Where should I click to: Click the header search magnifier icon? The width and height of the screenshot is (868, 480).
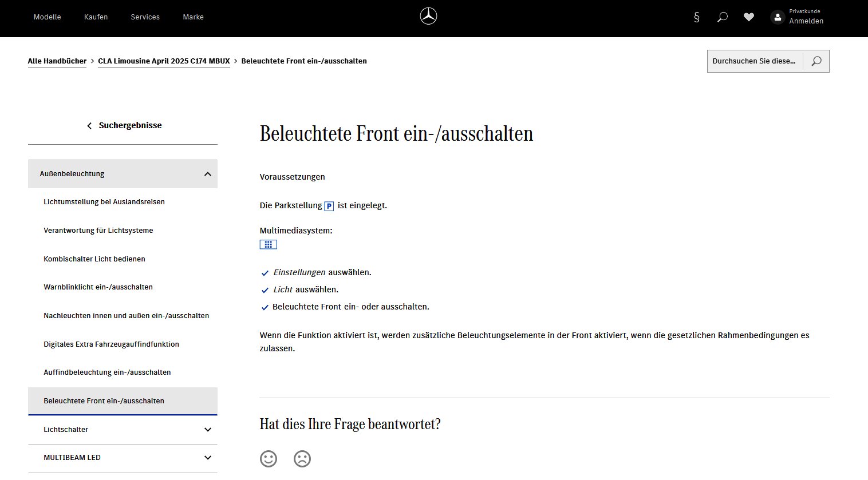coord(723,17)
